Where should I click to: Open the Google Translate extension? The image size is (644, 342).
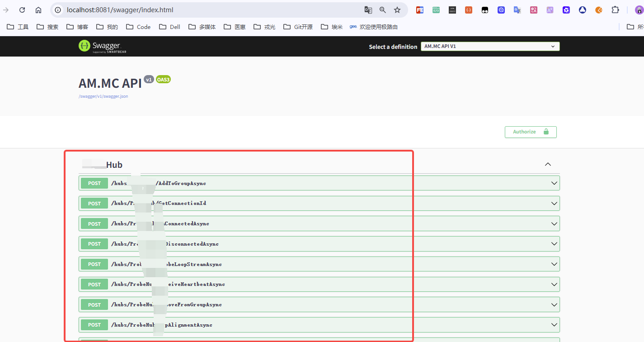[x=517, y=10]
